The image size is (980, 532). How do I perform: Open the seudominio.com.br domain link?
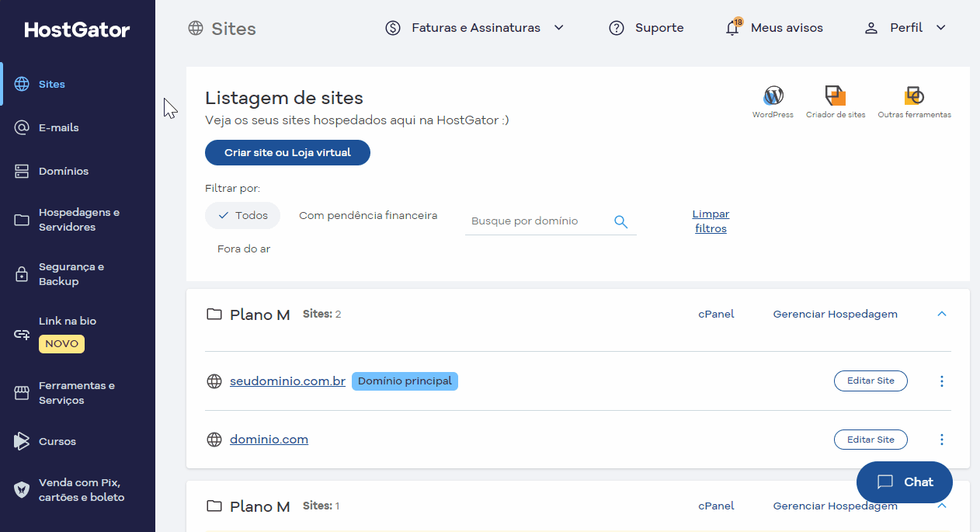coord(287,381)
